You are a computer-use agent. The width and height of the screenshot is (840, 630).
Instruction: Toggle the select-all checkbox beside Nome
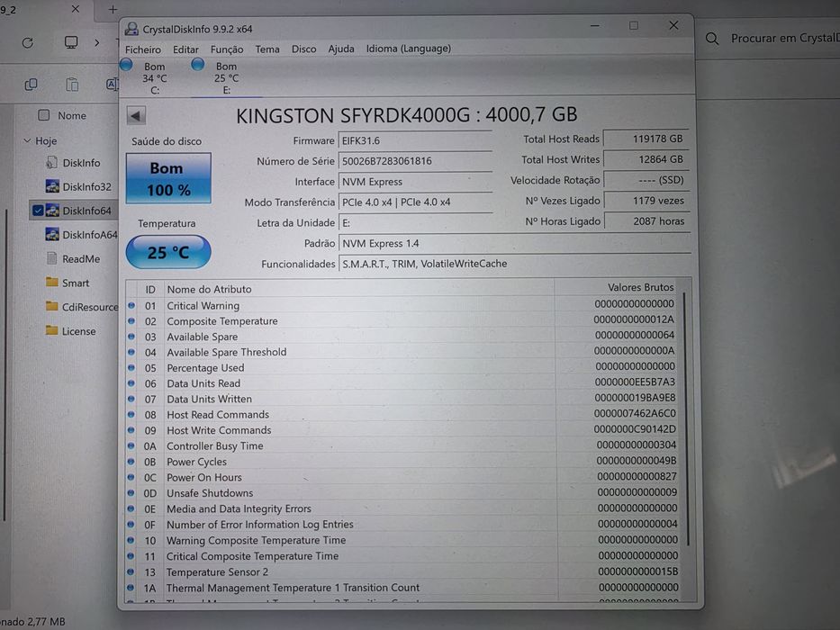pyautogui.click(x=44, y=115)
